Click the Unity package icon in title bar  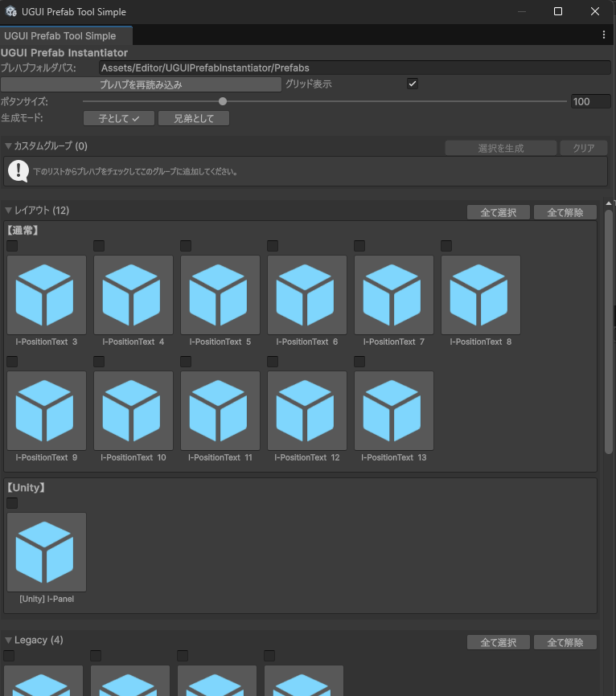click(11, 11)
